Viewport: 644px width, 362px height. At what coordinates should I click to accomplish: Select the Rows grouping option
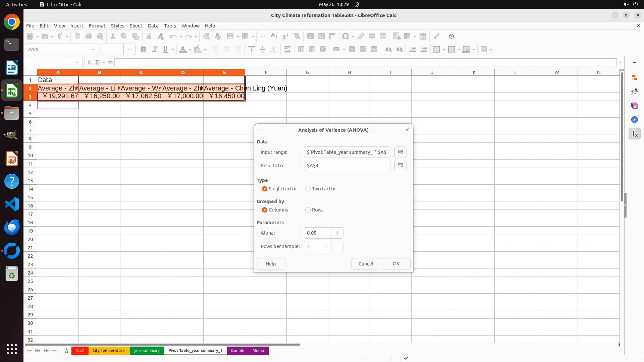(308, 210)
